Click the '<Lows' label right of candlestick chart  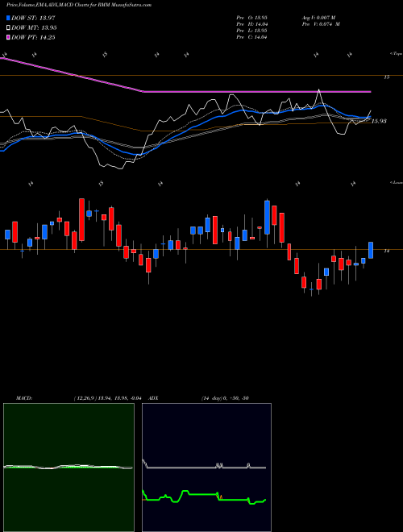click(x=396, y=182)
